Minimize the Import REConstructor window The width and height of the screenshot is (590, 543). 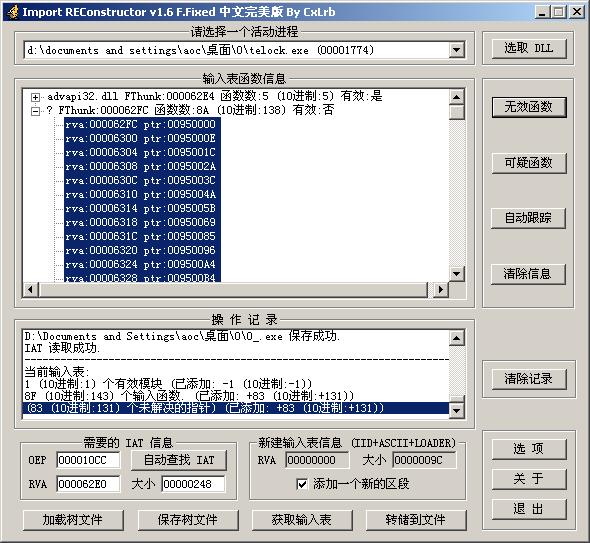click(542, 12)
